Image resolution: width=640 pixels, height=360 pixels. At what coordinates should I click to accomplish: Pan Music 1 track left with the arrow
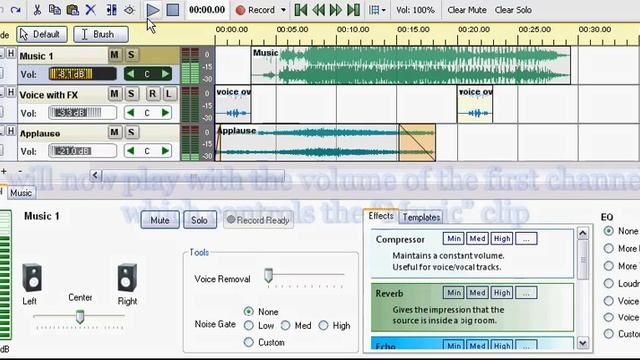coord(130,74)
